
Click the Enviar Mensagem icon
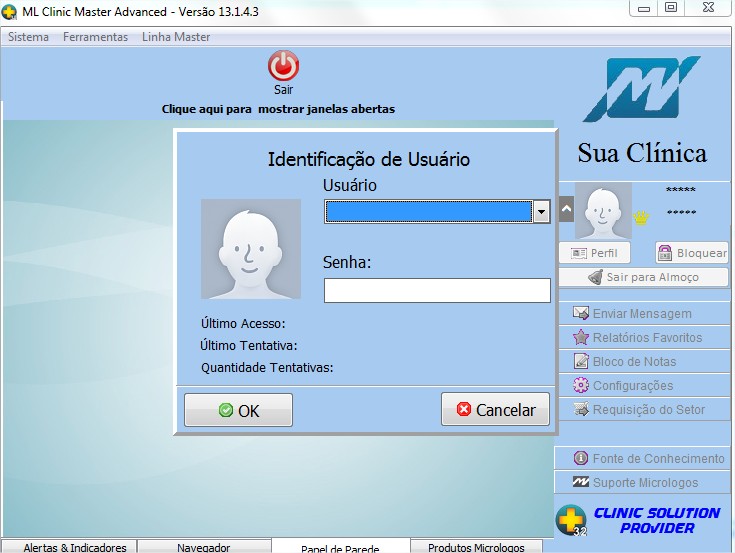coord(580,314)
